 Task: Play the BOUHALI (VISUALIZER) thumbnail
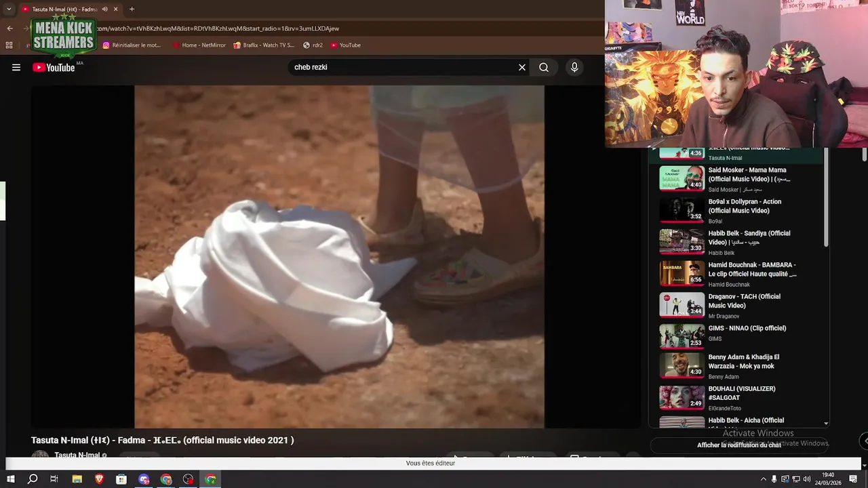tap(682, 397)
